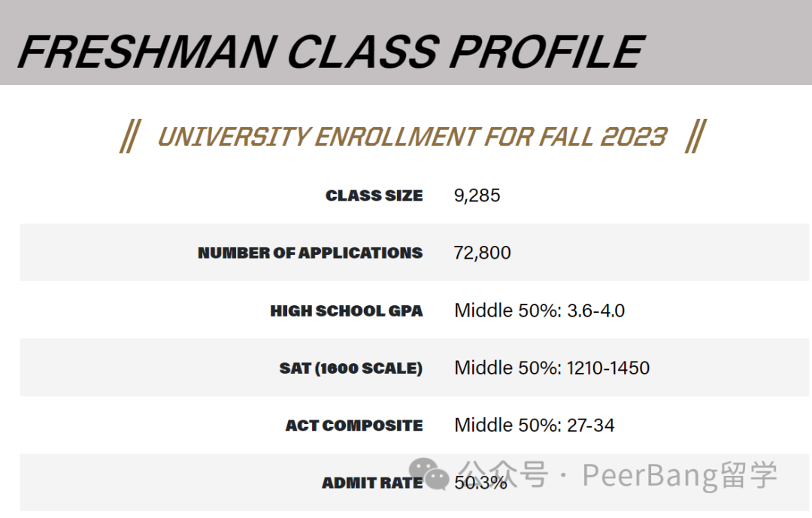Select the 9,285 class size value

pos(477,195)
